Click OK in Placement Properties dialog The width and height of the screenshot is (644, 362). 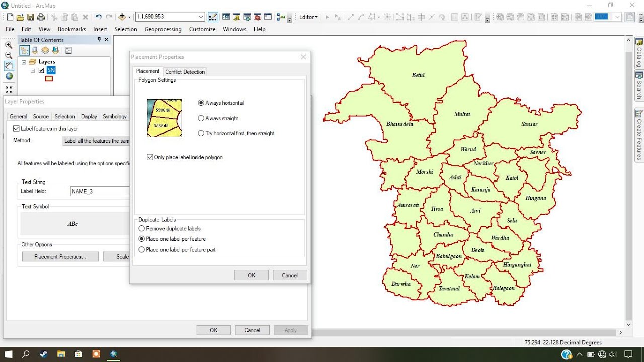252,275
